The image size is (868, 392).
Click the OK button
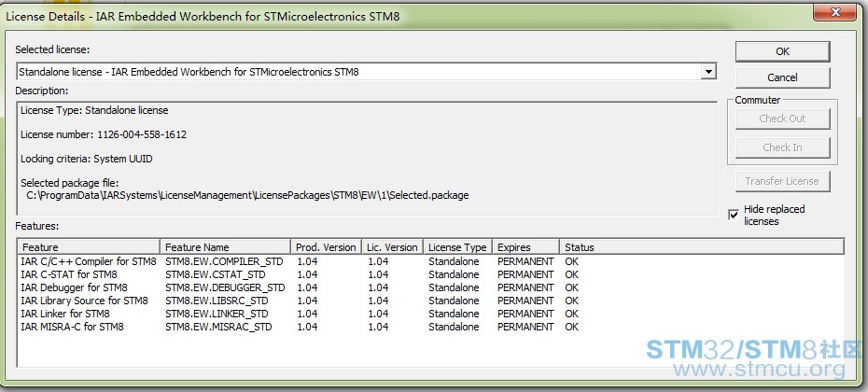(782, 51)
